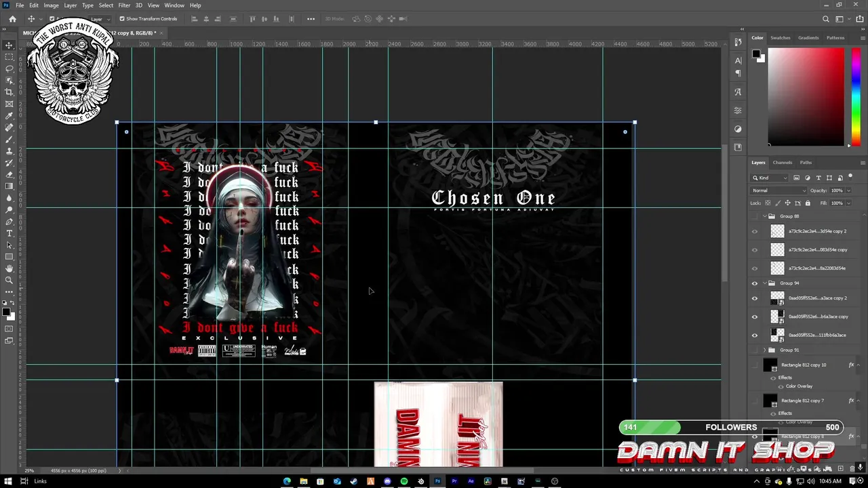Image resolution: width=868 pixels, height=488 pixels.
Task: Switch to the Swatches tab
Action: [780, 38]
